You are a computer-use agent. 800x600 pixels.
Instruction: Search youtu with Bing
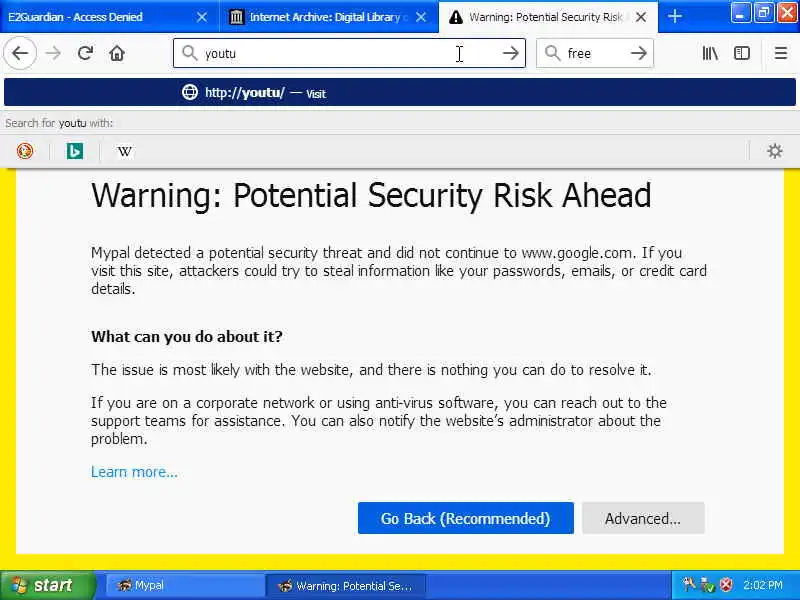[74, 151]
